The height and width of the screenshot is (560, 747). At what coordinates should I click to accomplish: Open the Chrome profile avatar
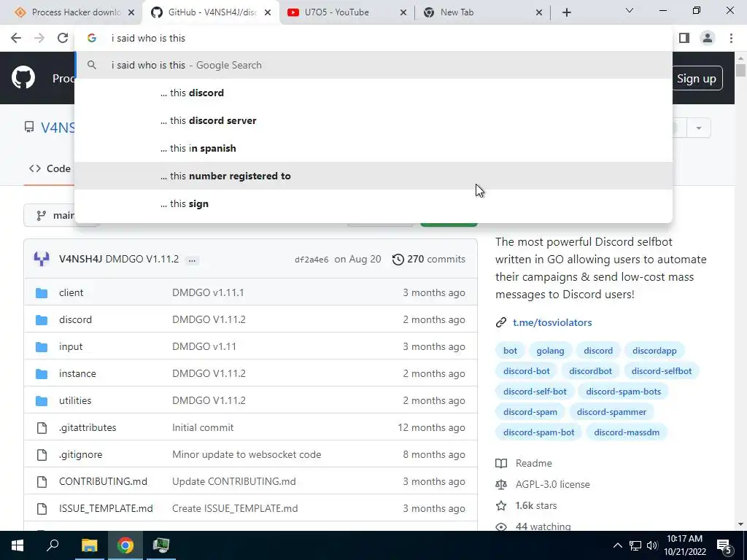coord(708,38)
